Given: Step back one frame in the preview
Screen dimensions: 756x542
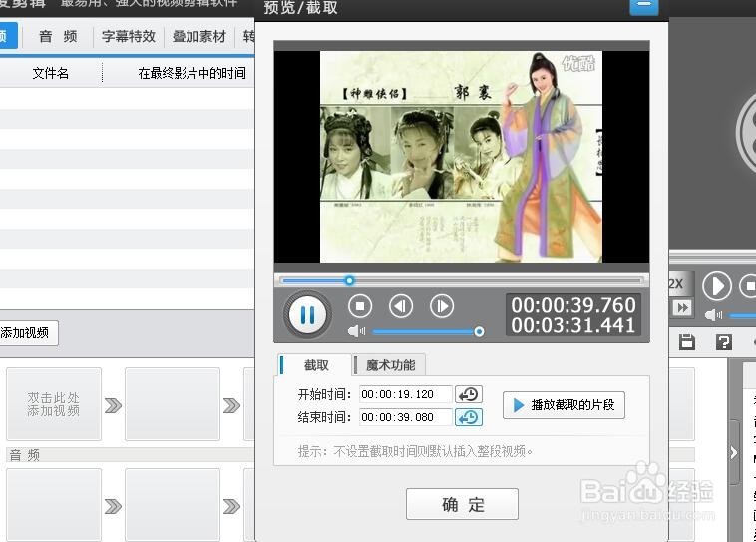Looking at the screenshot, I should 401,306.
